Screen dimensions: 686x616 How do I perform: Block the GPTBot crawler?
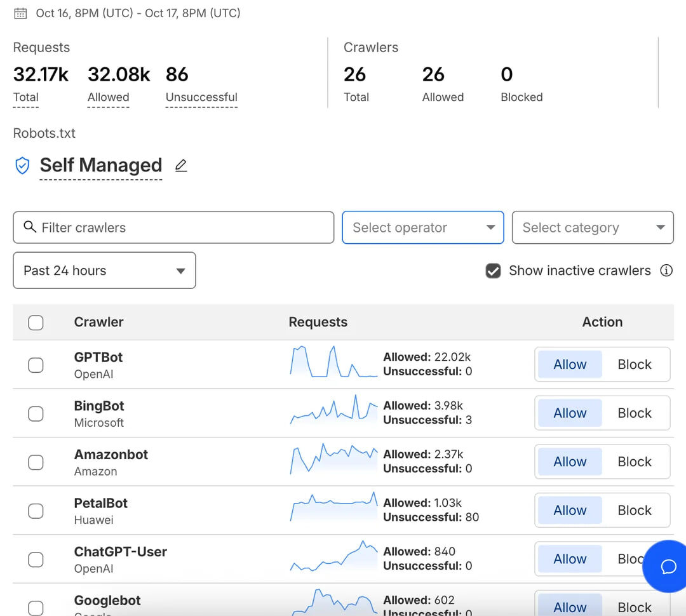635,365
